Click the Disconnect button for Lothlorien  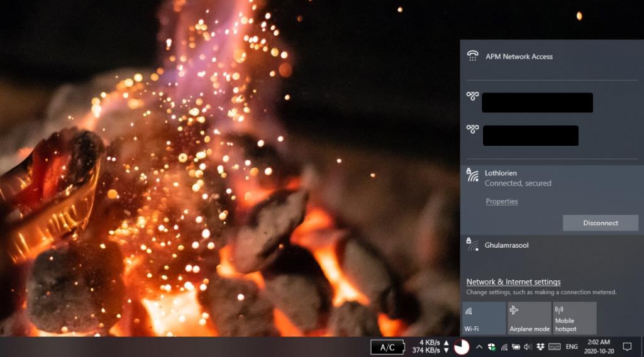pyautogui.click(x=600, y=223)
